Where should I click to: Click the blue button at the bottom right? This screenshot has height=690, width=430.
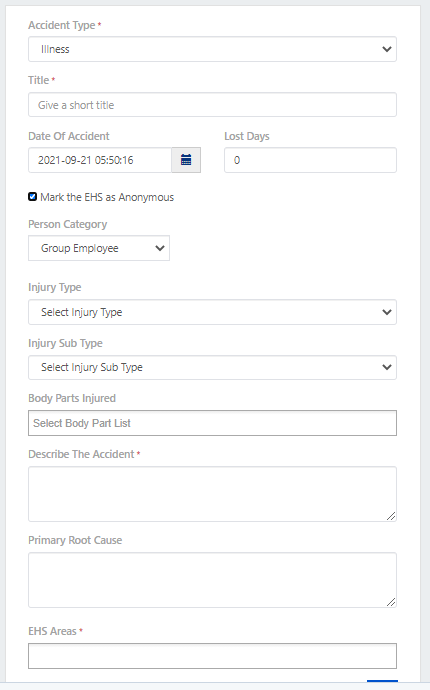coord(382,681)
